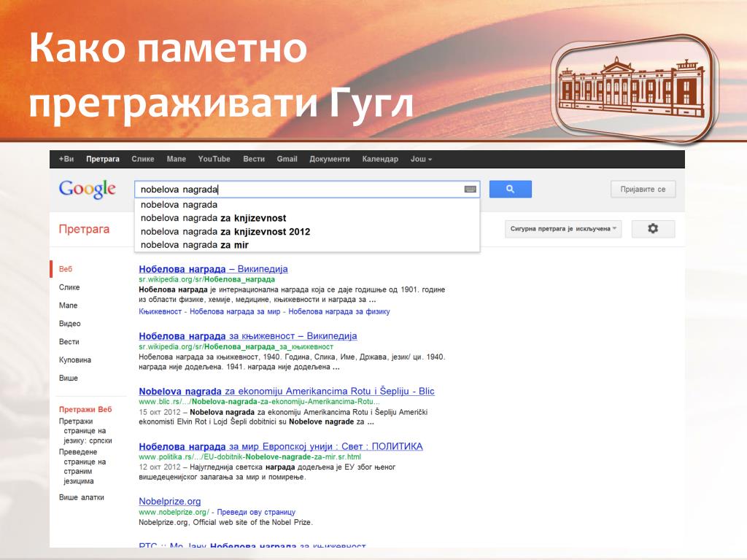Screen dimensions: 747x560
Task: Open the on-screen keyboard icon in search box
Action: [471, 189]
